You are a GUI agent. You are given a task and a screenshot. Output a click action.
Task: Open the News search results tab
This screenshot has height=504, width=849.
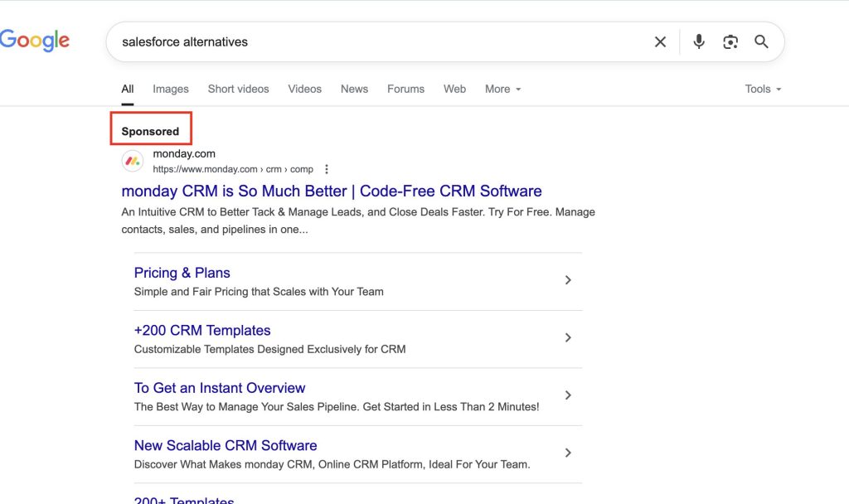354,89
